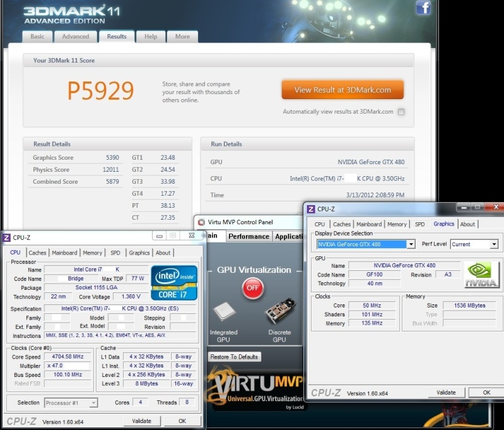Open Caches tab in left CPU-Z window
The width and height of the screenshot is (504, 430).
pyautogui.click(x=37, y=253)
